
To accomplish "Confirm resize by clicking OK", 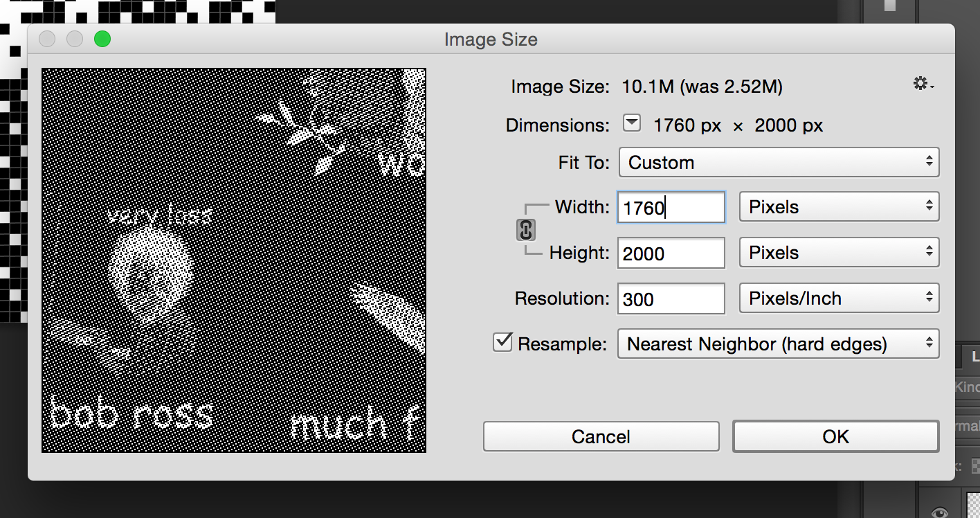I will click(835, 436).
